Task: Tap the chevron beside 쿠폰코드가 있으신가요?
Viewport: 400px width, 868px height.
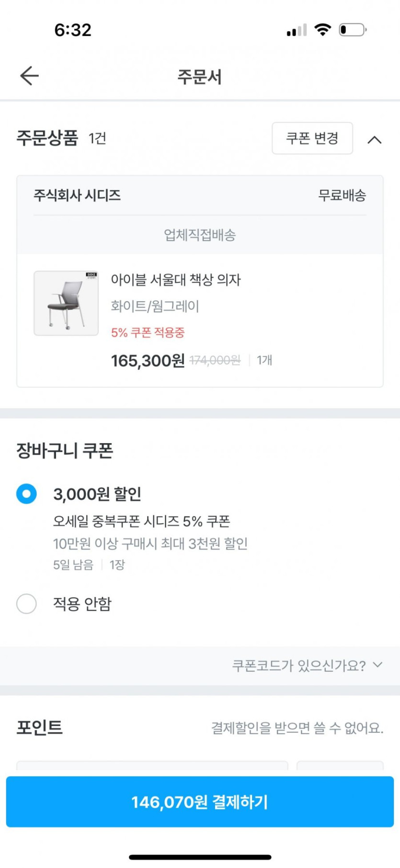Action: (378, 665)
